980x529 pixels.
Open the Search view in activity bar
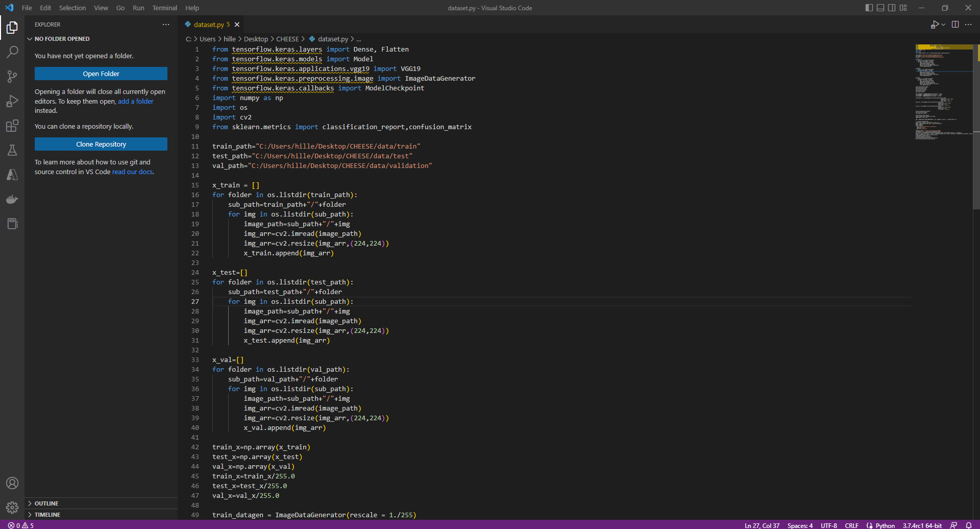(12, 52)
